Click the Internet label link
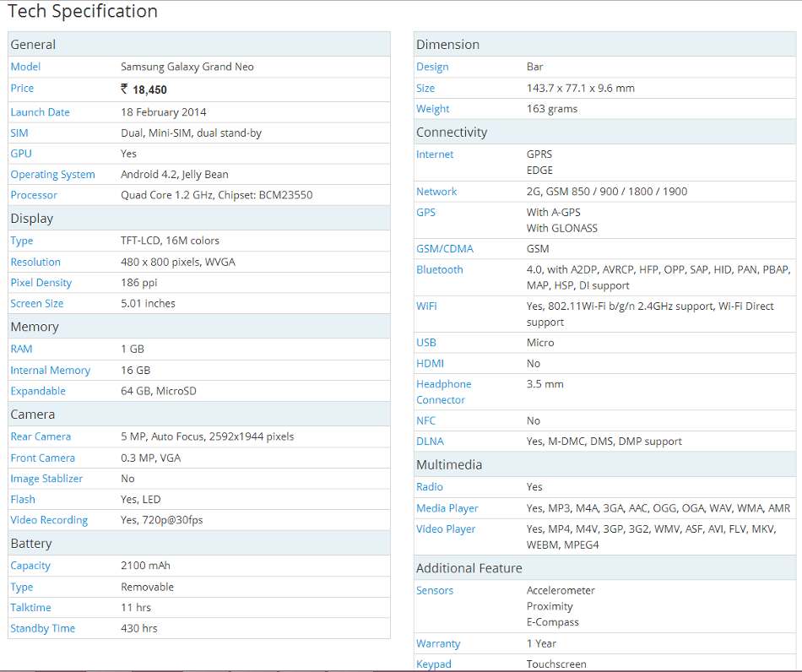Screen dimensions: 802x672 pos(435,154)
